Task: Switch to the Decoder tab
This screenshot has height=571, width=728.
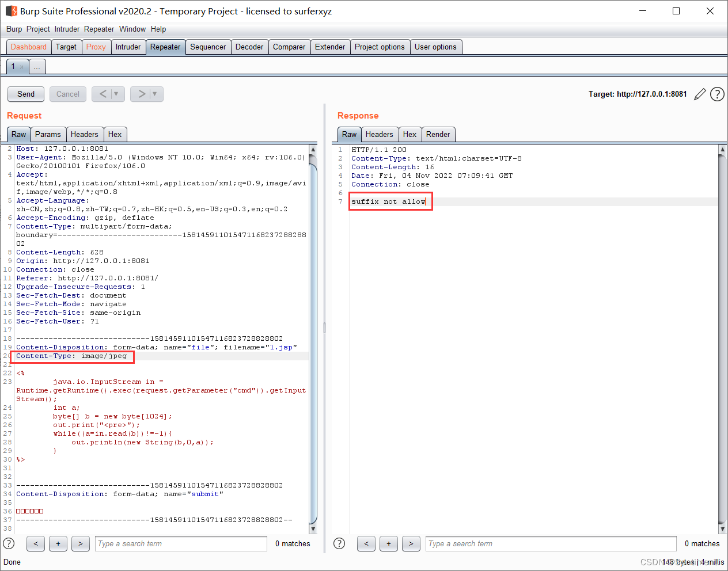Action: click(249, 47)
